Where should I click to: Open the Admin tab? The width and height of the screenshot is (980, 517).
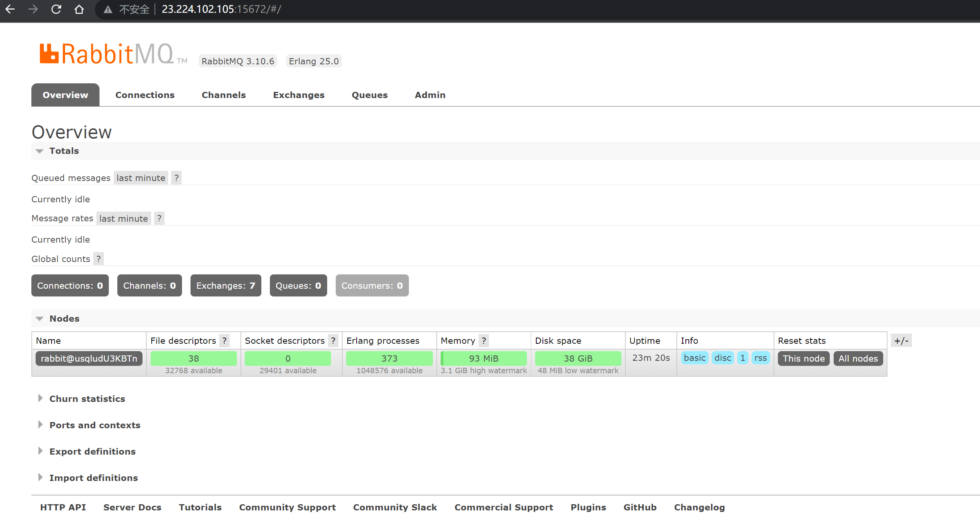(430, 95)
